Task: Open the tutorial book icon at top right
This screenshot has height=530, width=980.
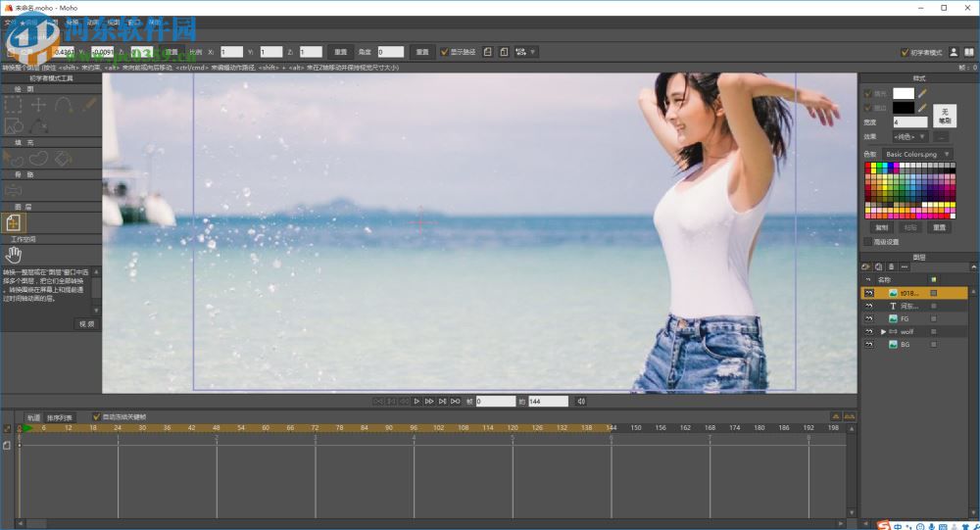Action: (x=968, y=52)
